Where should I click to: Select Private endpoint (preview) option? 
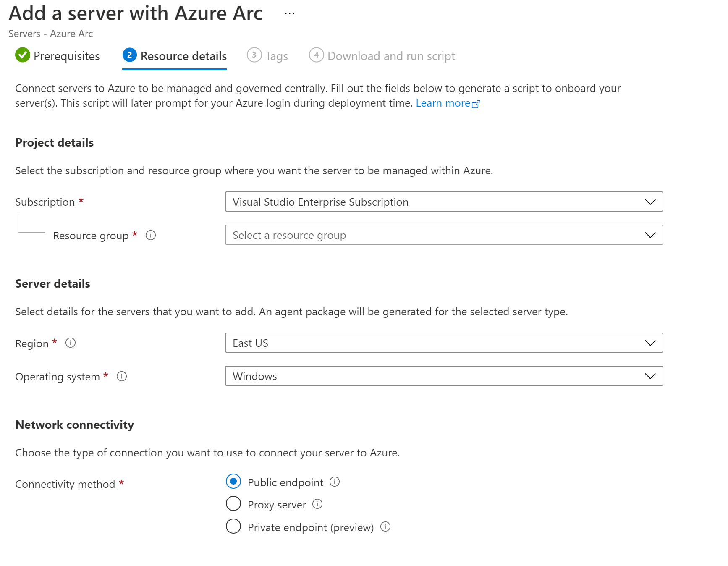(233, 527)
